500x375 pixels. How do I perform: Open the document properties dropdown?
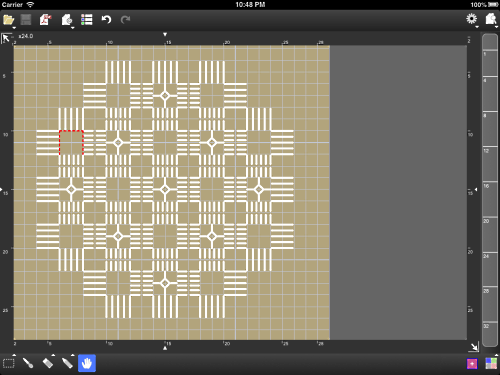click(x=67, y=20)
